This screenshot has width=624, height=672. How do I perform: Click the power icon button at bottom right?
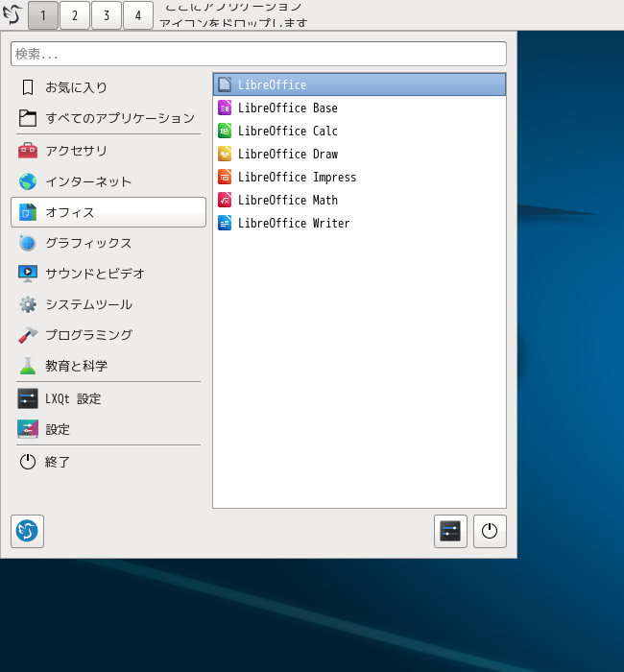tap(490, 531)
